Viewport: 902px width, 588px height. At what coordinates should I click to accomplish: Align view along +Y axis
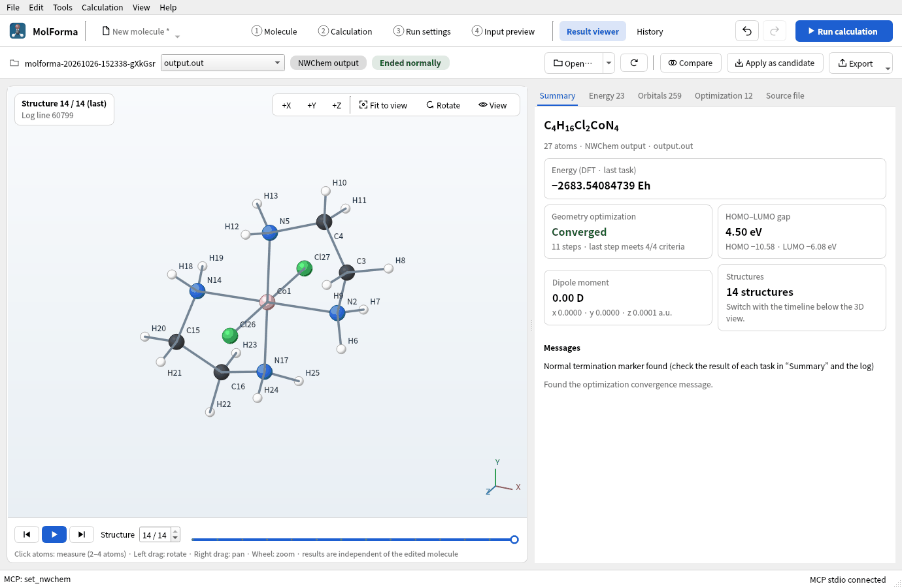tap(312, 105)
